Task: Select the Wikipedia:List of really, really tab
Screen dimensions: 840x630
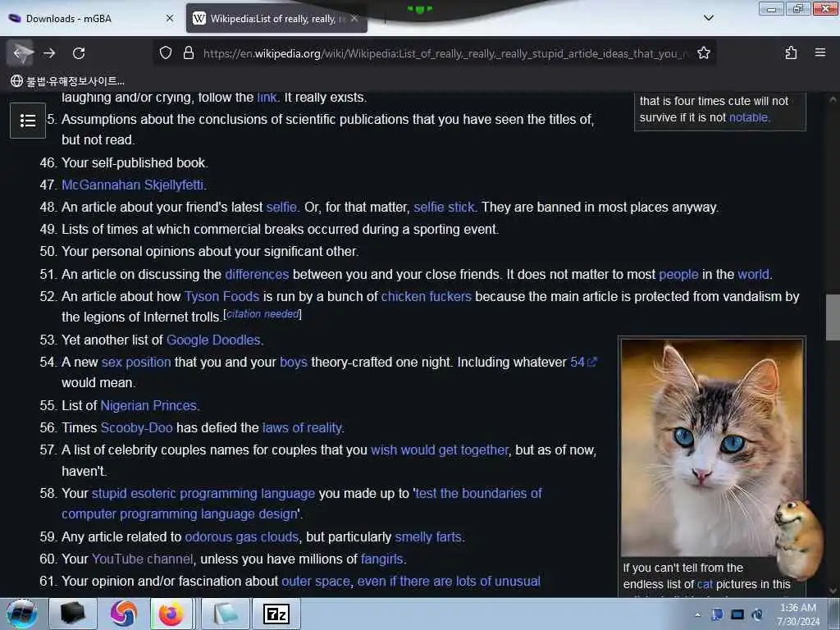Action: 277,18
